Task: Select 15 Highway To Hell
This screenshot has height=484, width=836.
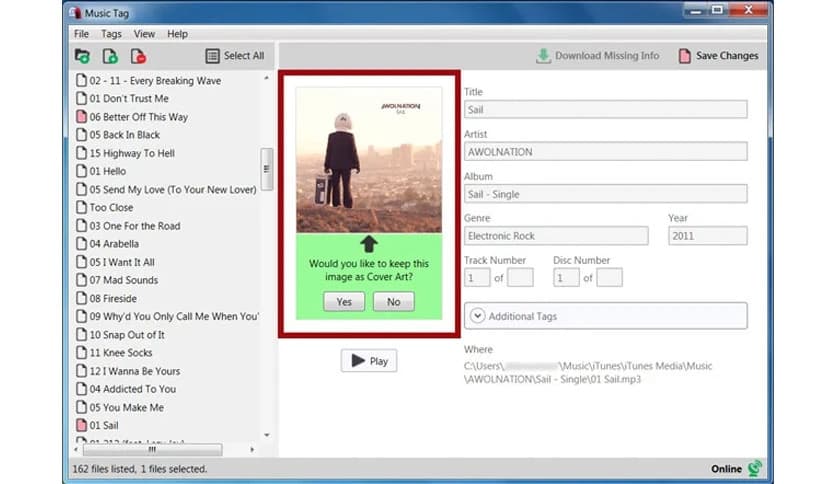Action: point(132,153)
